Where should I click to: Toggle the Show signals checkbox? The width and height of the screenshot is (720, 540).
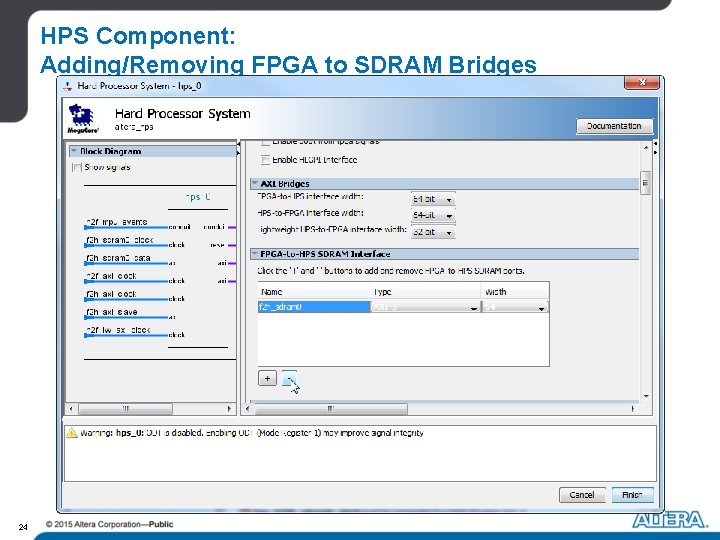[x=77, y=167]
